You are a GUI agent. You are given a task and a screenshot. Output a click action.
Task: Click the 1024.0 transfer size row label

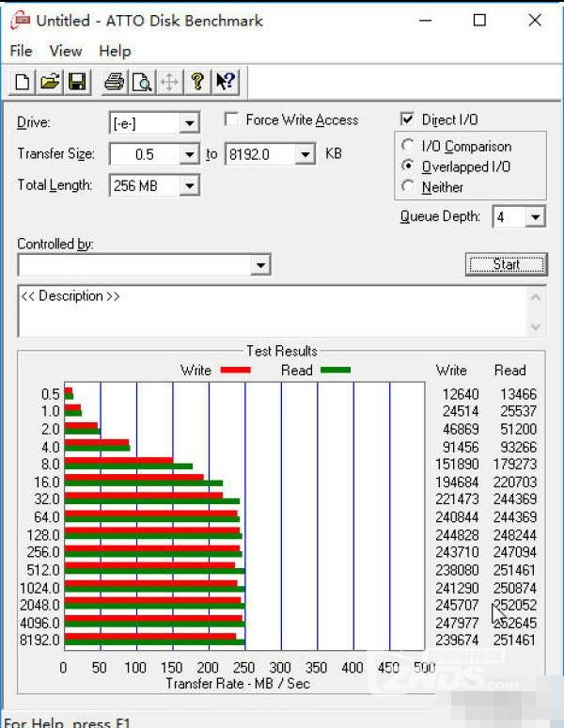pyautogui.click(x=39, y=588)
